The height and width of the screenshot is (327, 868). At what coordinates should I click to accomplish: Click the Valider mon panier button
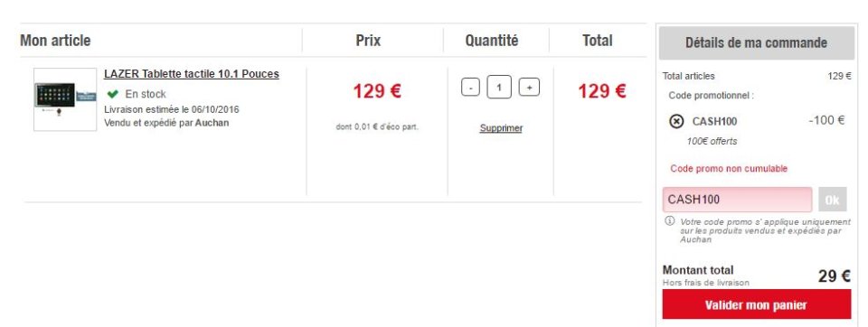click(756, 304)
